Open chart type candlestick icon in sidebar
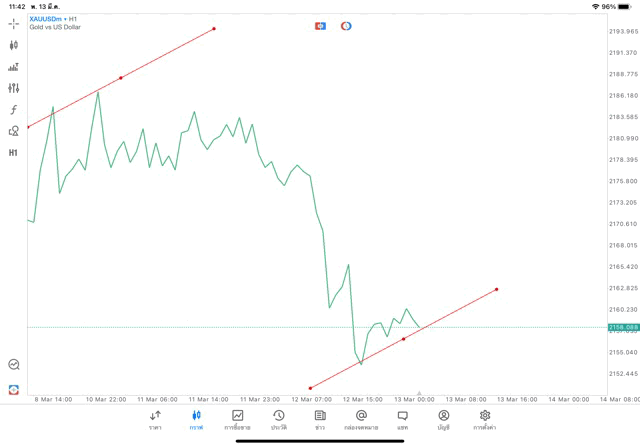This screenshot has width=640, height=447. point(13,45)
